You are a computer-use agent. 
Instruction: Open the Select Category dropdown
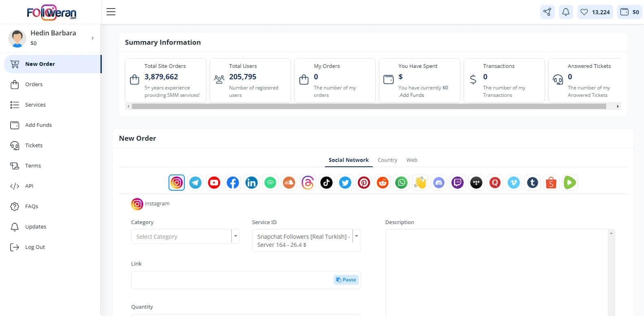[x=185, y=237]
